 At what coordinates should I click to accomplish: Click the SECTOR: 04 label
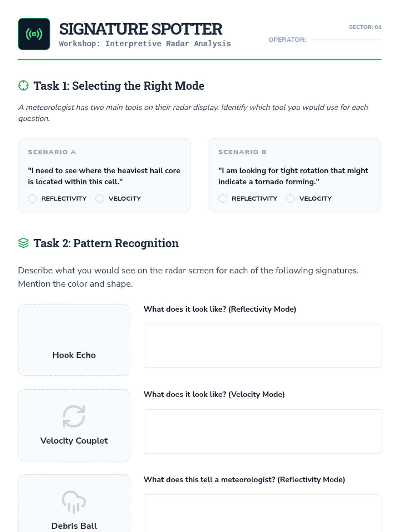[x=365, y=27]
